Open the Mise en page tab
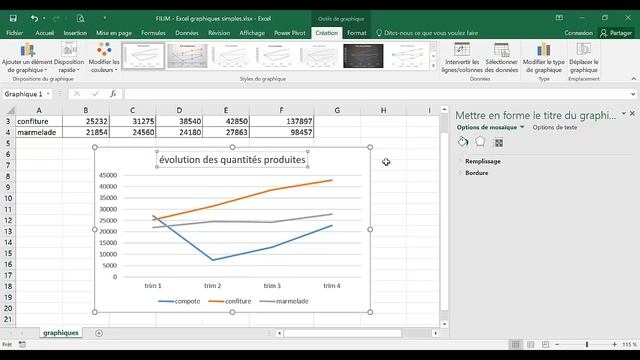This screenshot has height=360, width=640. [x=114, y=33]
